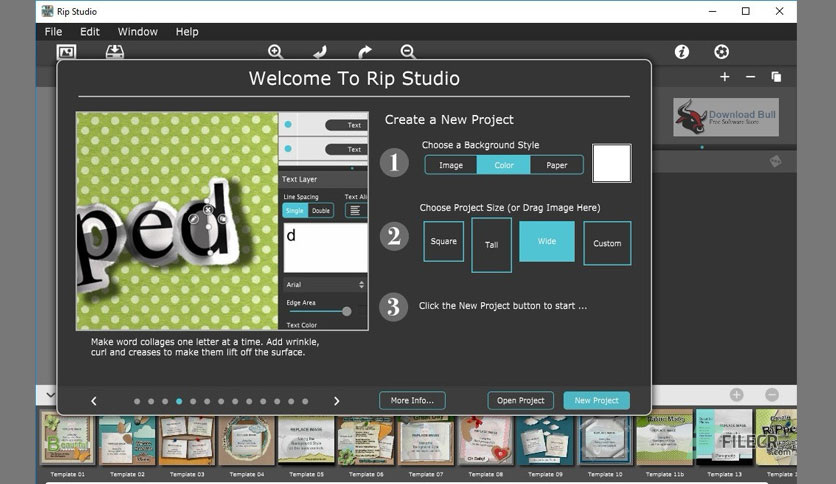Screen dimensions: 836x484
Task: Select the Template 11b thumbnail
Action: pos(664,438)
